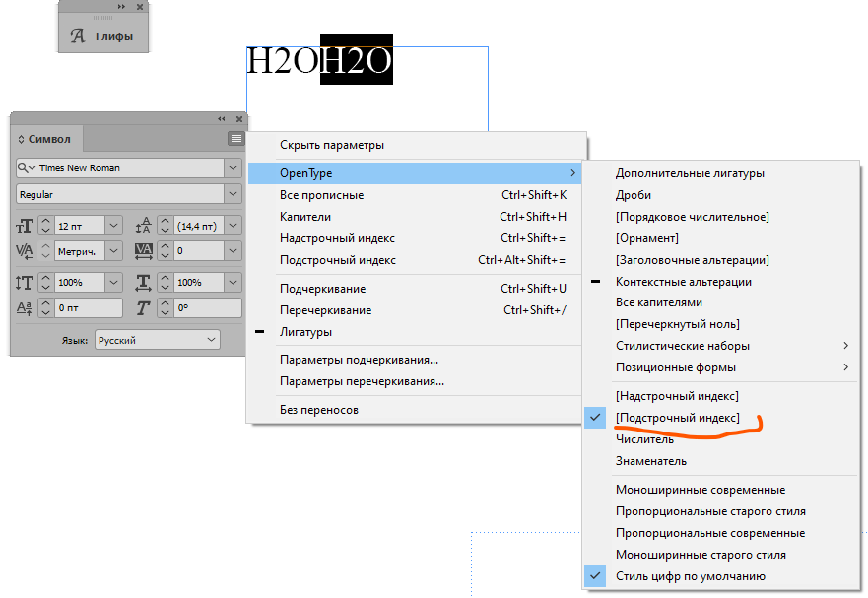Adjust the tracking stepper value 0

(x=165, y=251)
